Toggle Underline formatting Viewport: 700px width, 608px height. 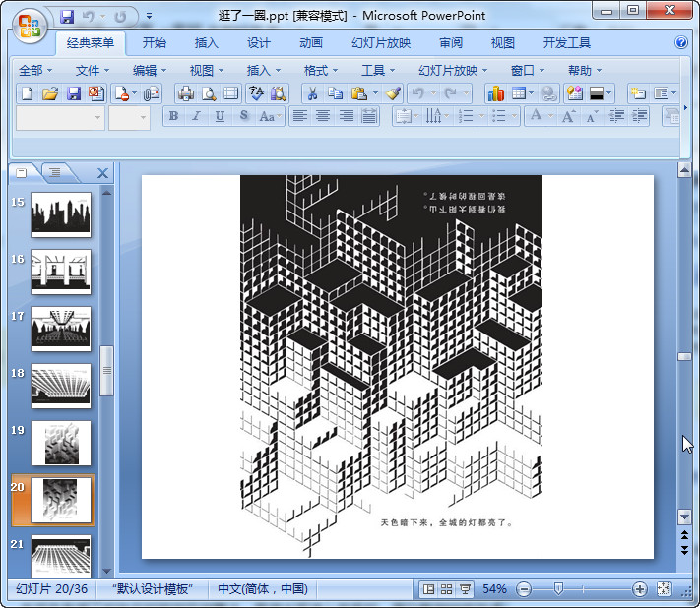coord(219,116)
